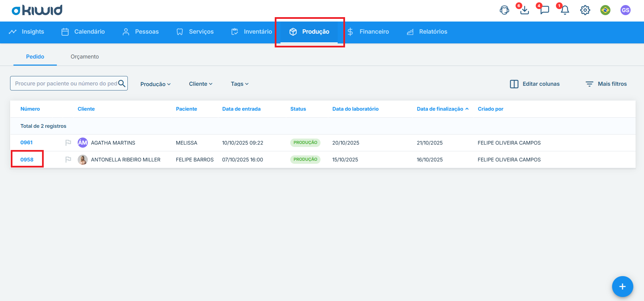
Task: Click client name ANTONELLA RIBEIRO MILLER
Action: pyautogui.click(x=125, y=160)
